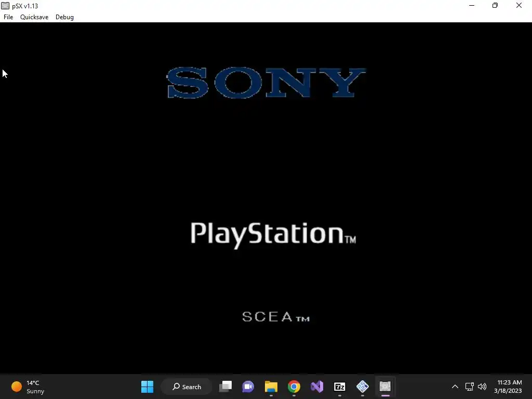
Task: Open the Quicksave menu
Action: click(34, 17)
